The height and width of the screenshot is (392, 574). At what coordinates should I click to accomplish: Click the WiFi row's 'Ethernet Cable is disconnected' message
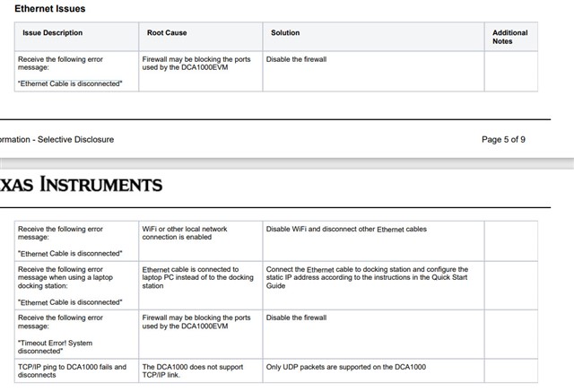[70, 253]
